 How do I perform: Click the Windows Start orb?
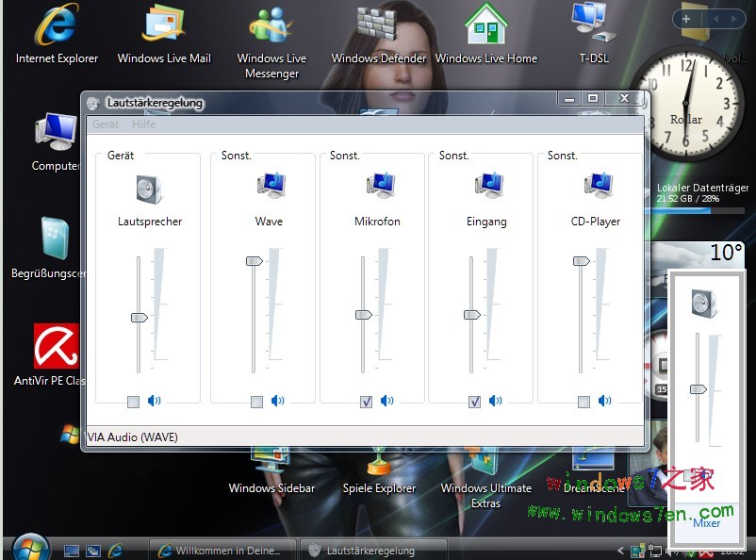(x=31, y=547)
